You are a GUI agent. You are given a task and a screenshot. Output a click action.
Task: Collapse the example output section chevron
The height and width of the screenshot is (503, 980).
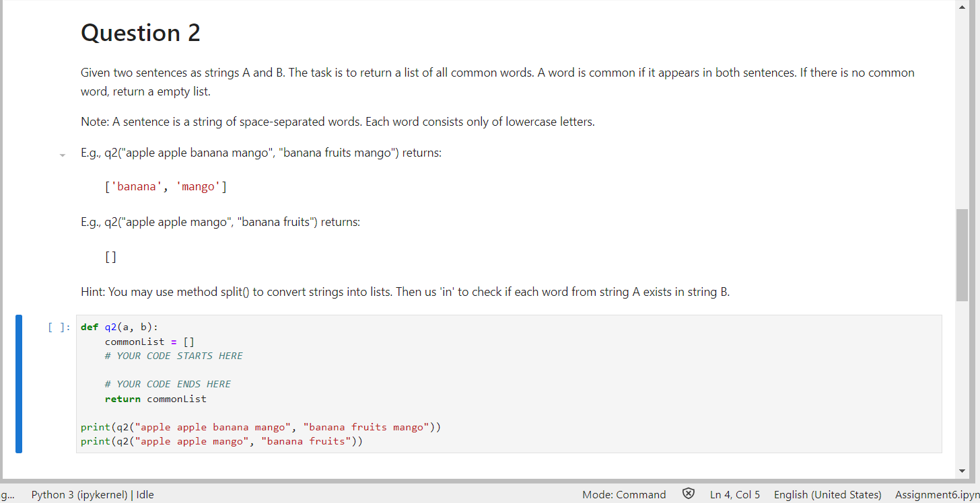(x=62, y=155)
